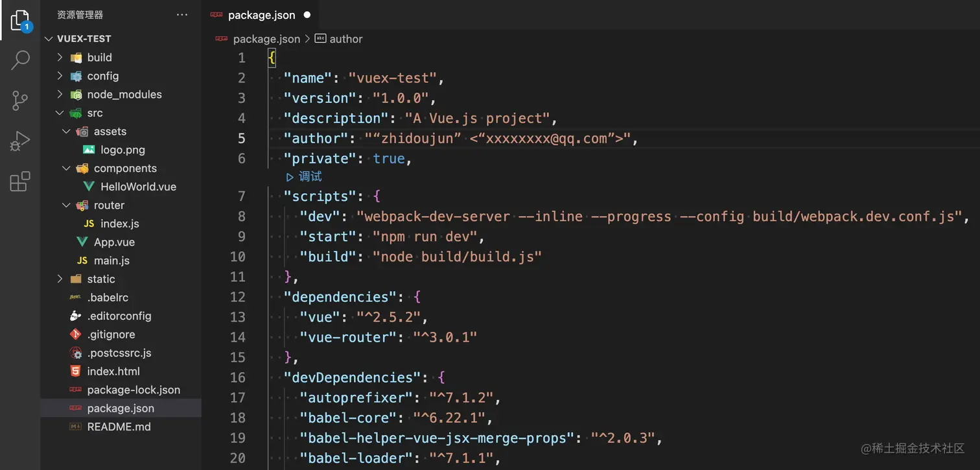Collapse the VUEX-TEST root folder

coord(49,39)
